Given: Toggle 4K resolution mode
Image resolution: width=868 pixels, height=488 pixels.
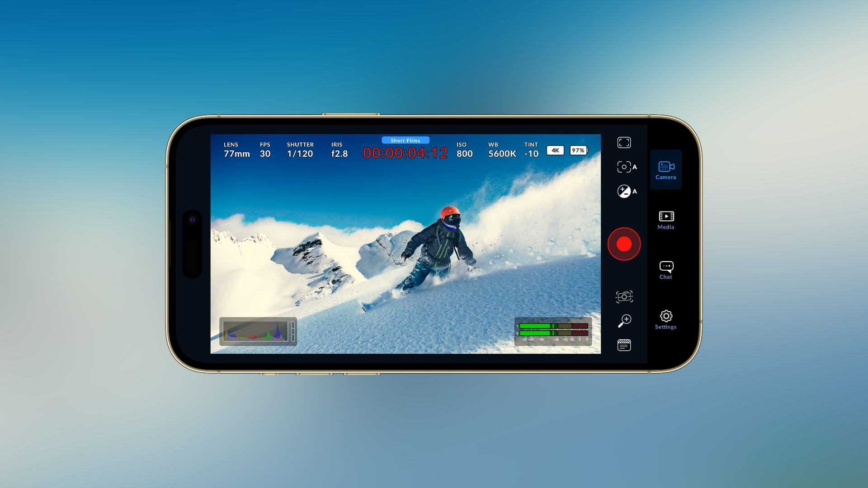Looking at the screenshot, I should (x=555, y=150).
